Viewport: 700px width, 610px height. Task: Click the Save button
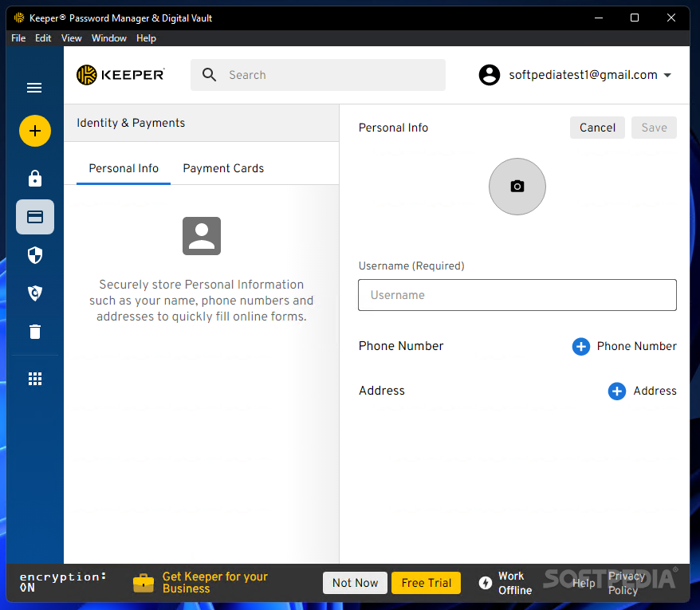click(654, 128)
